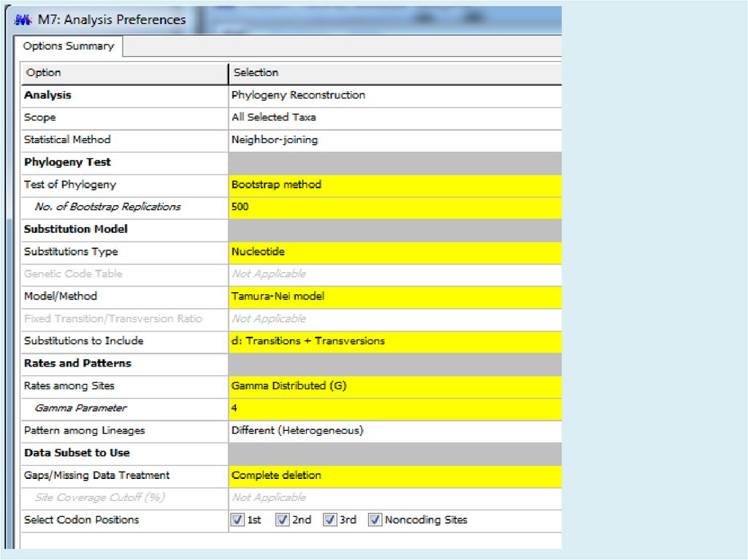This screenshot has height=560, width=748.
Task: Select the Complete deletion gaps treatment field
Action: (394, 475)
